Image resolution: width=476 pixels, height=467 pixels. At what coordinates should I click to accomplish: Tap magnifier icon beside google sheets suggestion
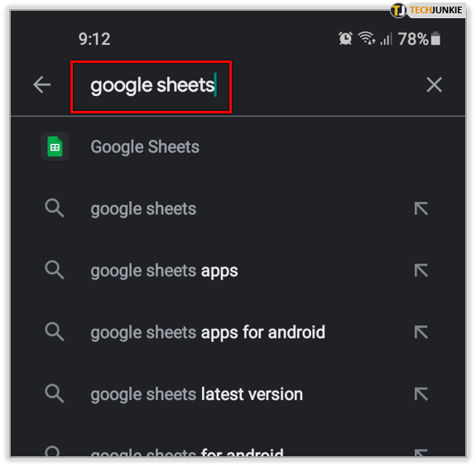coord(55,209)
